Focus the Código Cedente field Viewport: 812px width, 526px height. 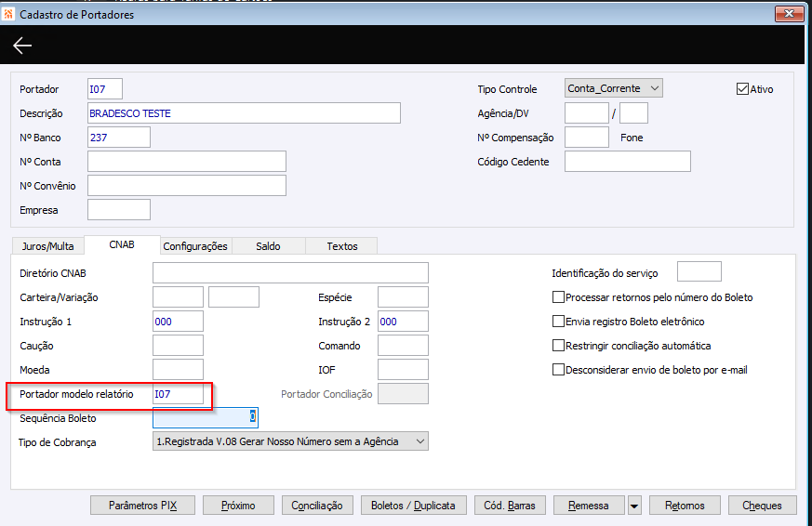(x=628, y=162)
